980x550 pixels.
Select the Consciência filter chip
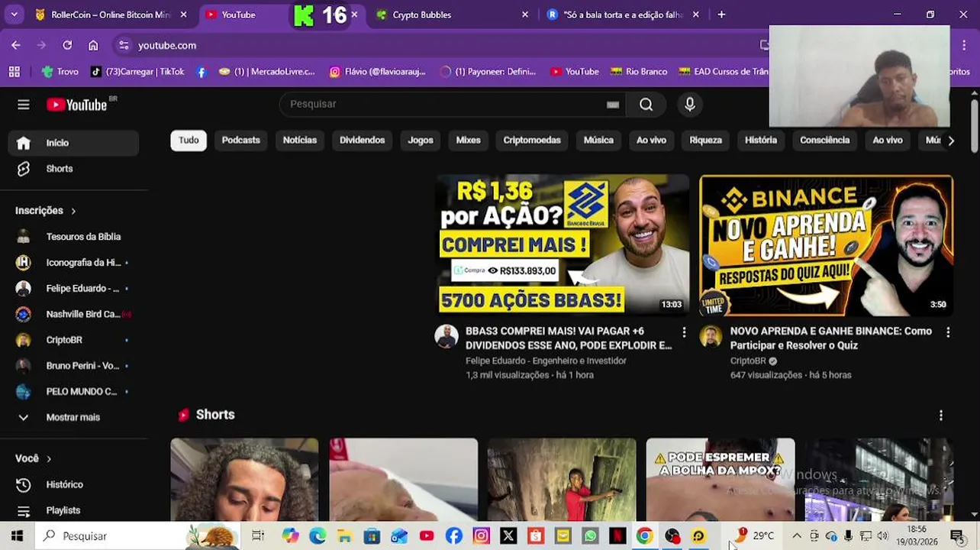point(825,141)
